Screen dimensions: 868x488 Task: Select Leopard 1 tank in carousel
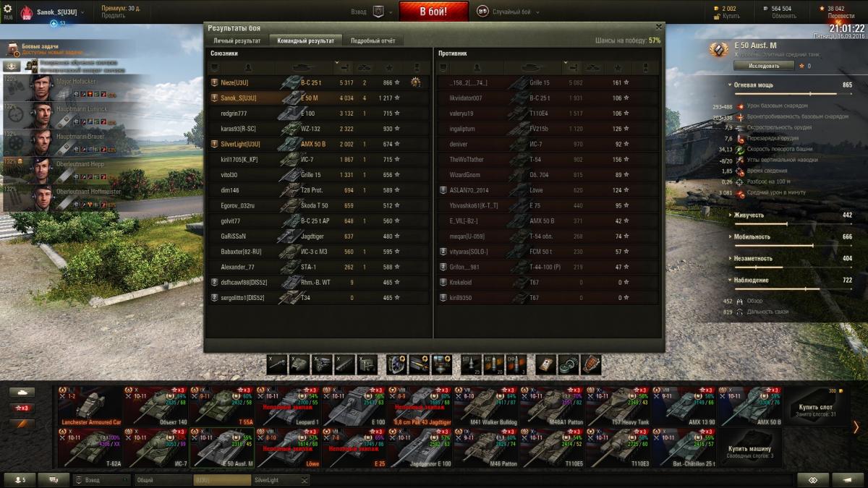click(289, 406)
